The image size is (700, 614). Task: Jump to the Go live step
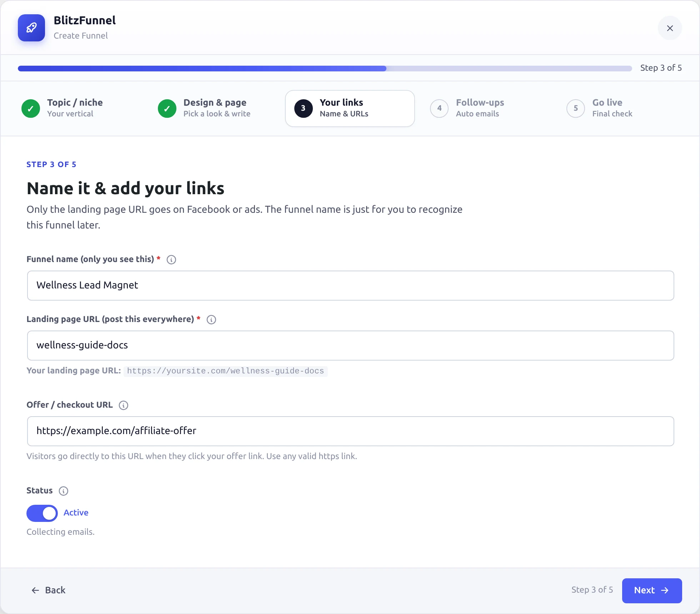[622, 109]
